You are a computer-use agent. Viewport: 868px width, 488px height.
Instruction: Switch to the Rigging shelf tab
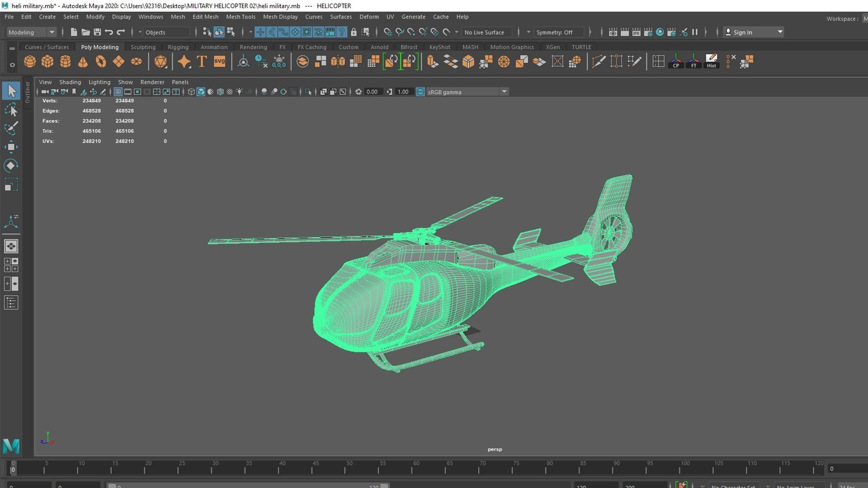178,47
